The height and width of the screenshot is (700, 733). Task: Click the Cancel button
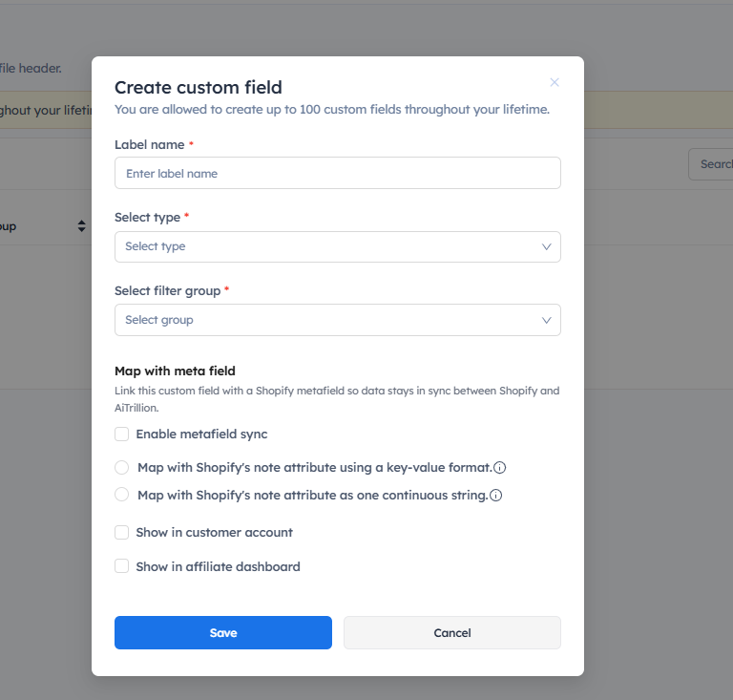(x=452, y=632)
